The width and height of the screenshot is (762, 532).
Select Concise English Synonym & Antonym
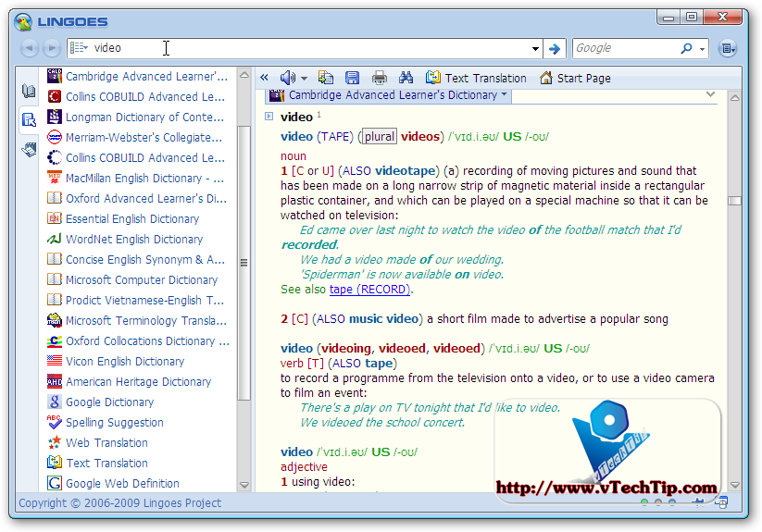136,260
